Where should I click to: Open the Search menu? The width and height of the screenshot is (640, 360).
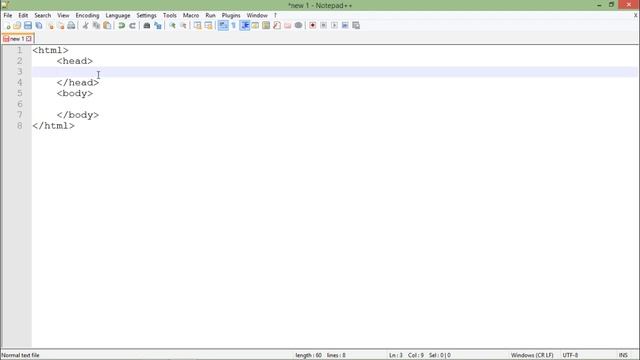(42, 16)
